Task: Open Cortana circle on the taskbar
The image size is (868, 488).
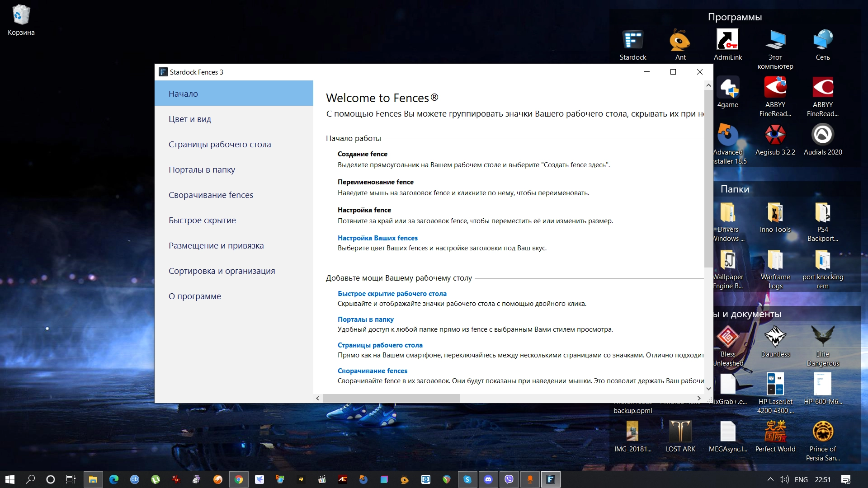Action: coord(51,479)
